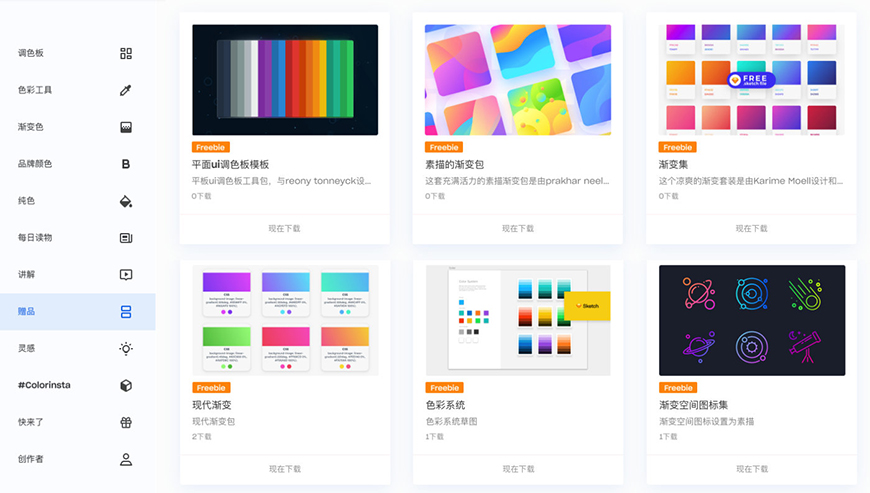
Task: Click the 讲解 play video icon
Action: click(126, 275)
